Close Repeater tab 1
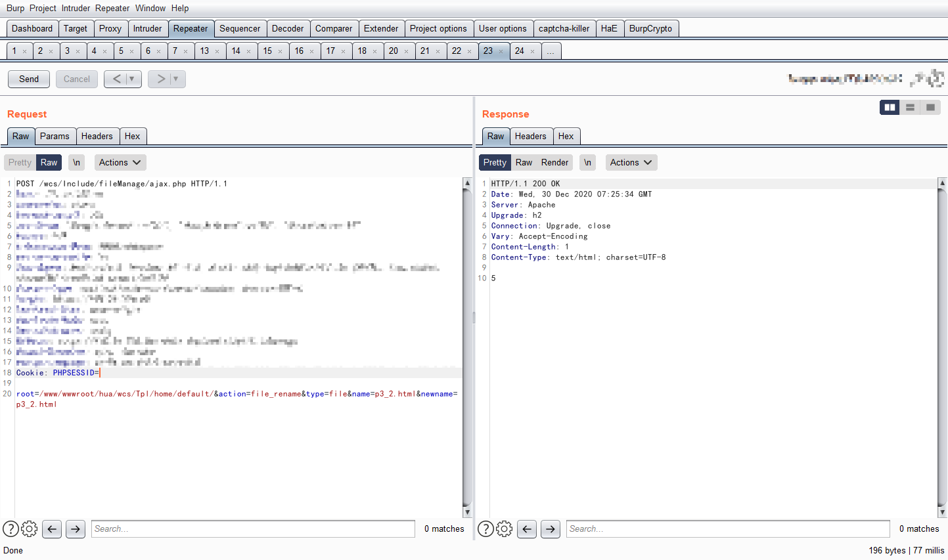948x560 pixels. coord(25,51)
